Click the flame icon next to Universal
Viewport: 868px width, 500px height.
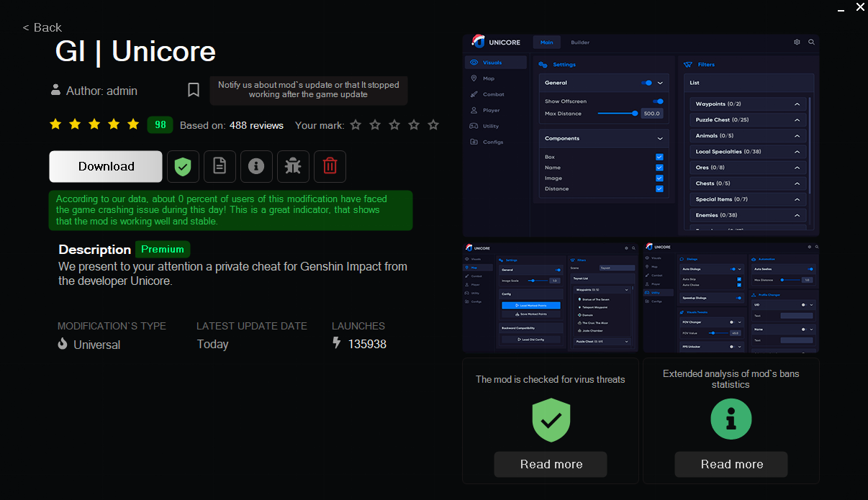tap(63, 344)
